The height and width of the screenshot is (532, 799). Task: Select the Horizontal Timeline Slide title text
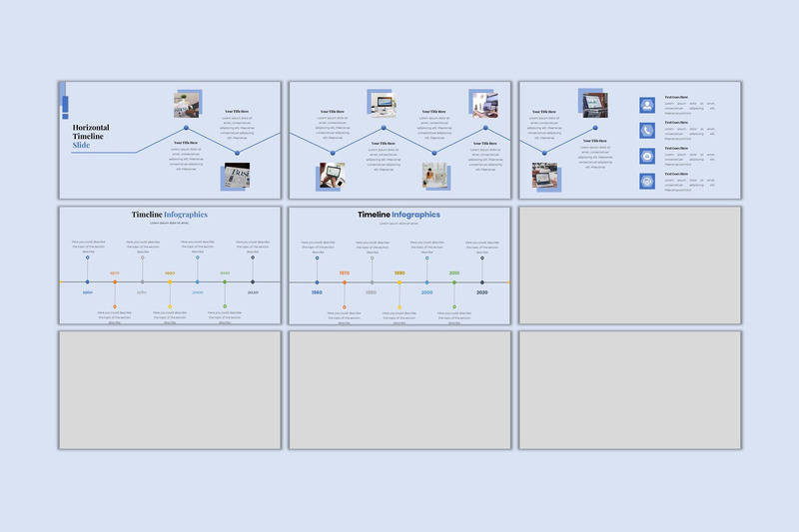91,137
